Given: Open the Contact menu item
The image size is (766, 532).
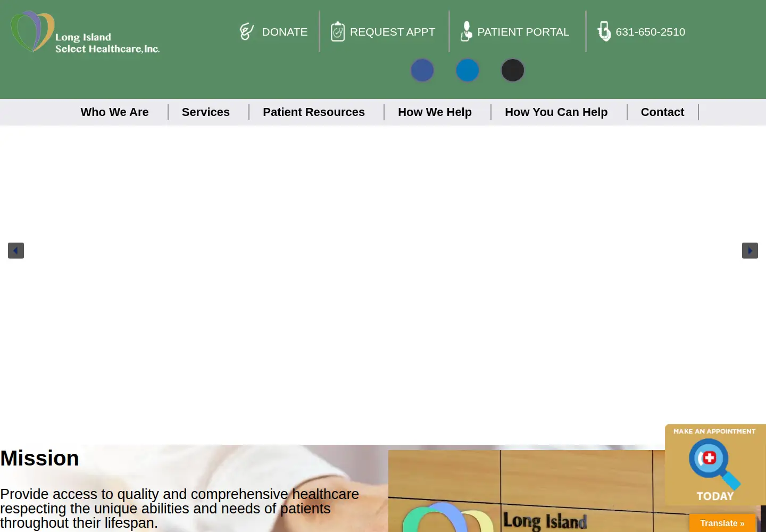Looking at the screenshot, I should click(x=663, y=112).
